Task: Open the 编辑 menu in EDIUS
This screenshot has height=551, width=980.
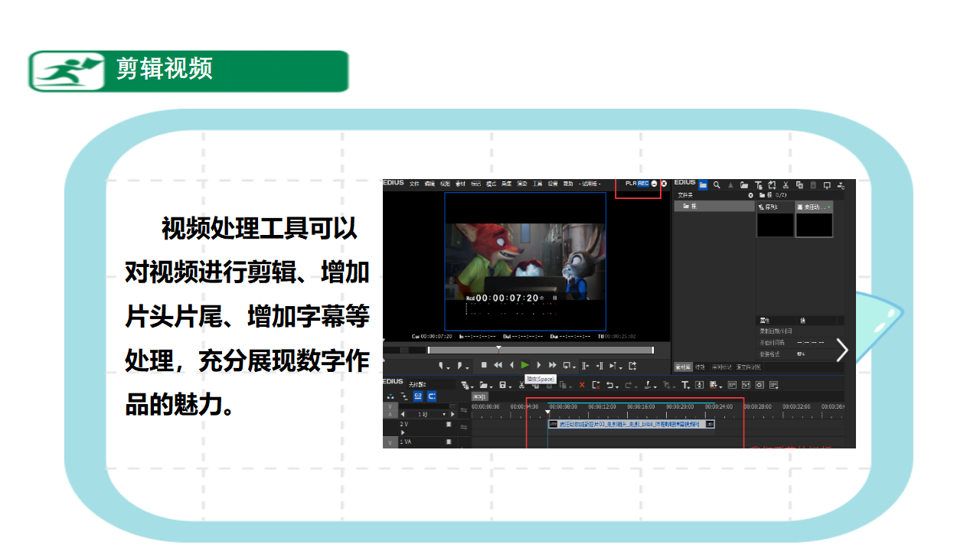Action: coord(430,184)
